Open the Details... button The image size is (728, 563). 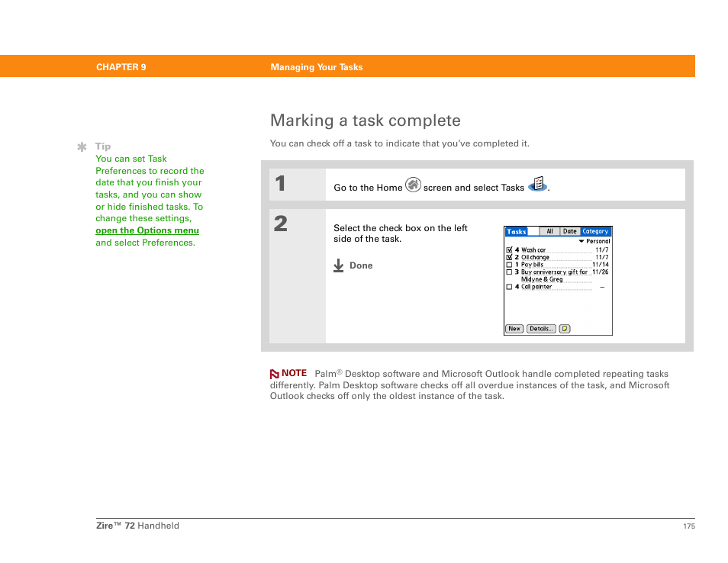[541, 329]
